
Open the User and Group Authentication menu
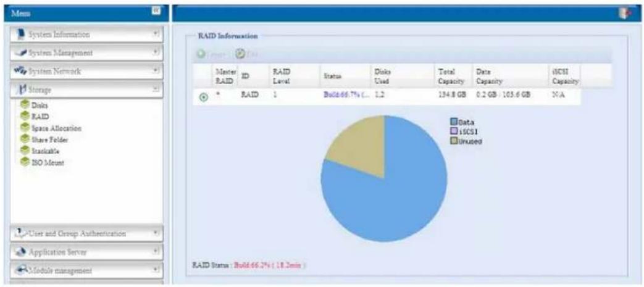86,233
